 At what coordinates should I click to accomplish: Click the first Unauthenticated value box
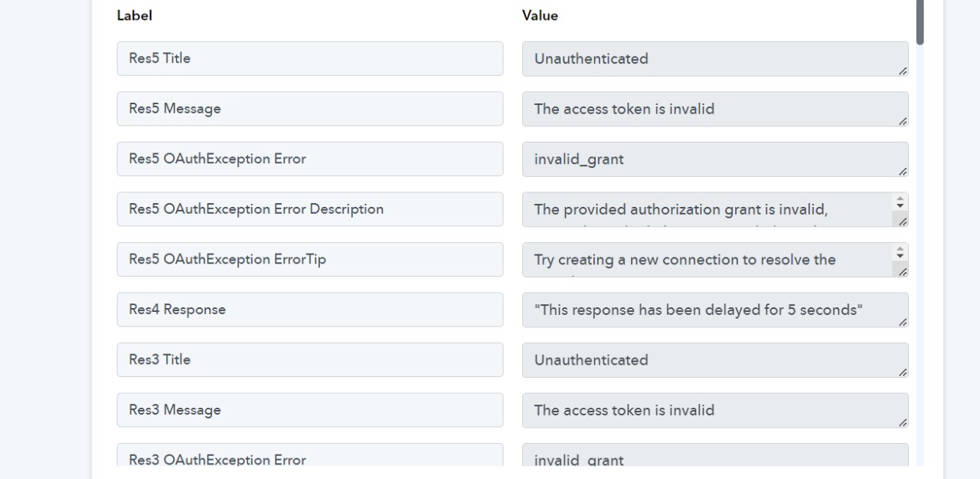(x=715, y=59)
